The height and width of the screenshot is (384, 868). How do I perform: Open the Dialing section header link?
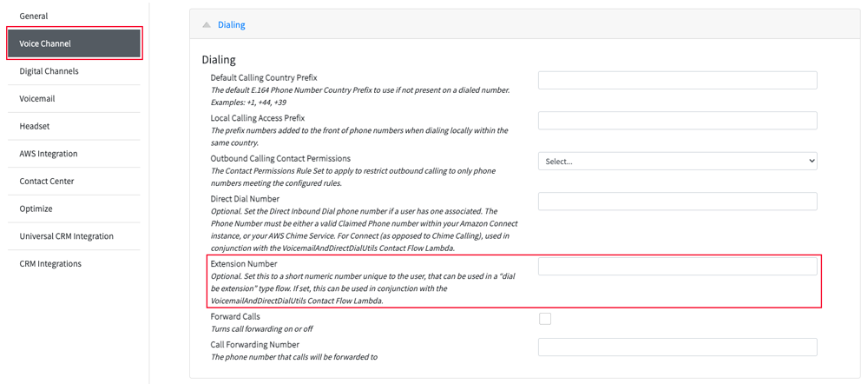[232, 25]
